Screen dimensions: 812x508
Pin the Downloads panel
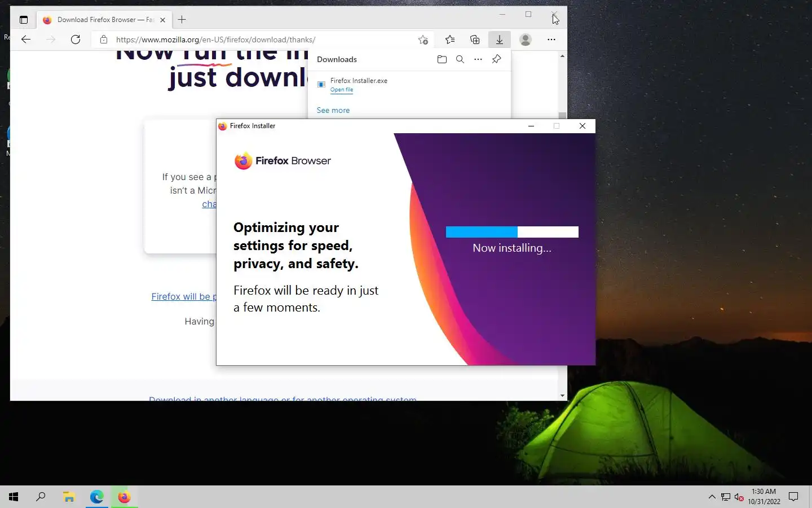point(496,59)
